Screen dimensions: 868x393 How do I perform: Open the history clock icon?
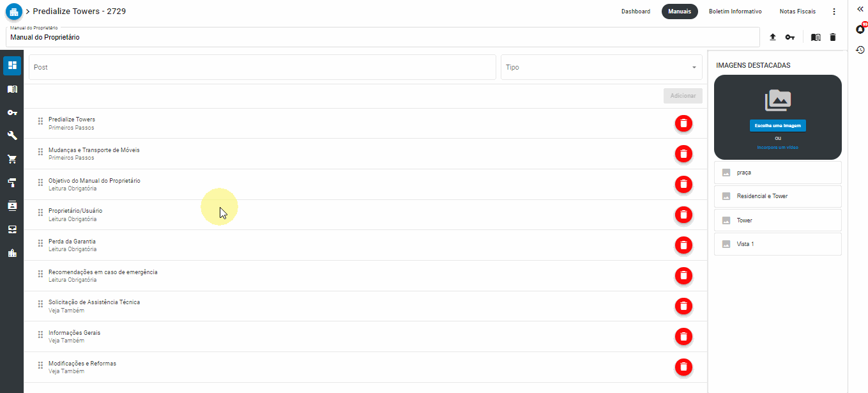(860, 50)
